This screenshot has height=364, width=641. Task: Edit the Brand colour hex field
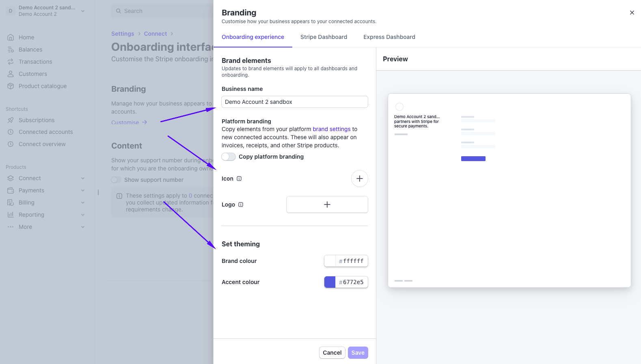tap(352, 261)
